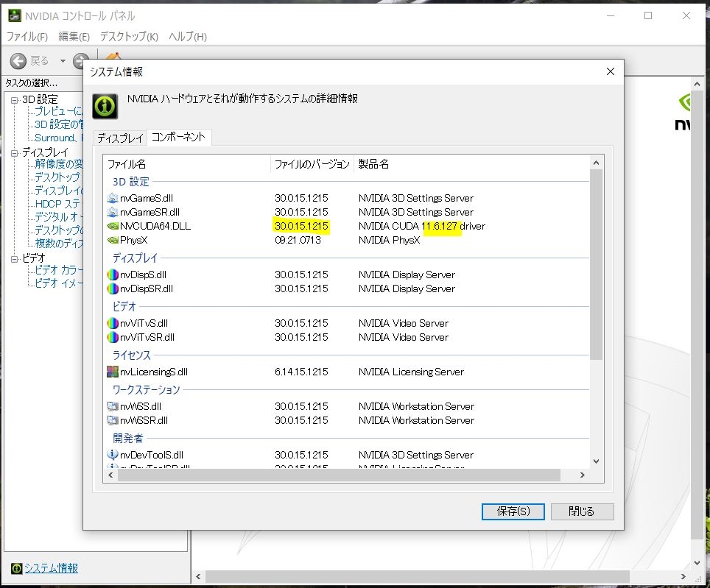
Task: Close the システム情報 dialog with X
Action: click(x=611, y=71)
